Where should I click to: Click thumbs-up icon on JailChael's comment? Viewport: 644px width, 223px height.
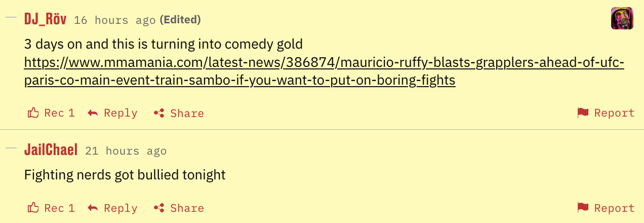[33, 208]
